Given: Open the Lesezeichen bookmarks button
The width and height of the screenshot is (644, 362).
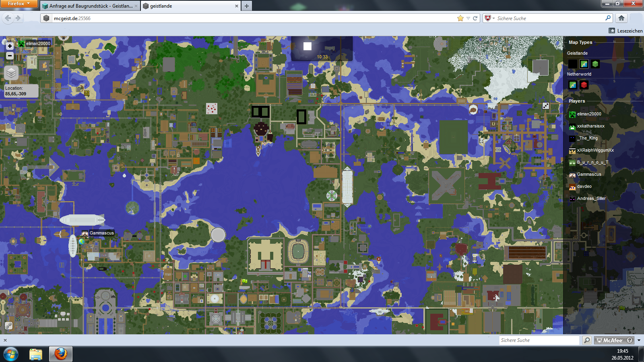Looking at the screenshot, I should click(626, 31).
